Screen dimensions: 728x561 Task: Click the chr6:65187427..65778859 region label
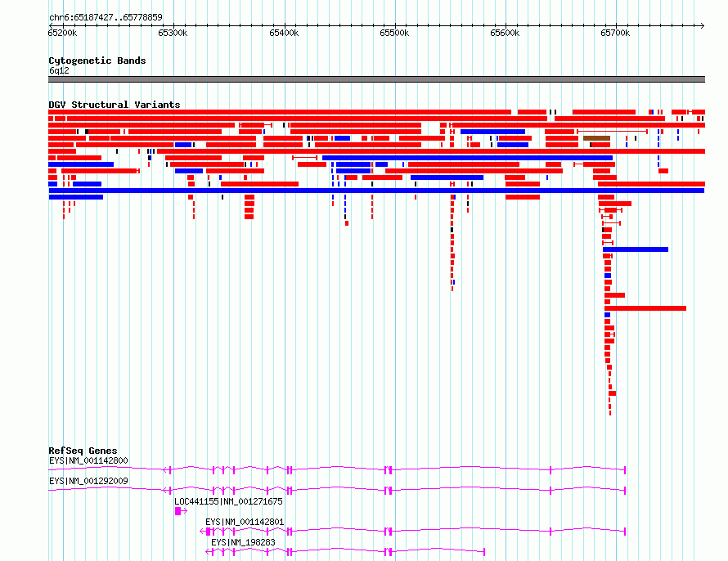tap(106, 18)
